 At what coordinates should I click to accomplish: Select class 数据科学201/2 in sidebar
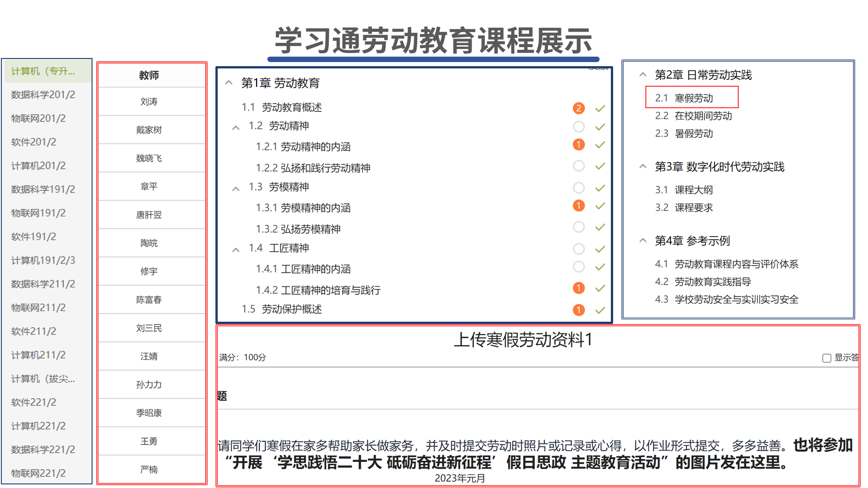point(43,95)
